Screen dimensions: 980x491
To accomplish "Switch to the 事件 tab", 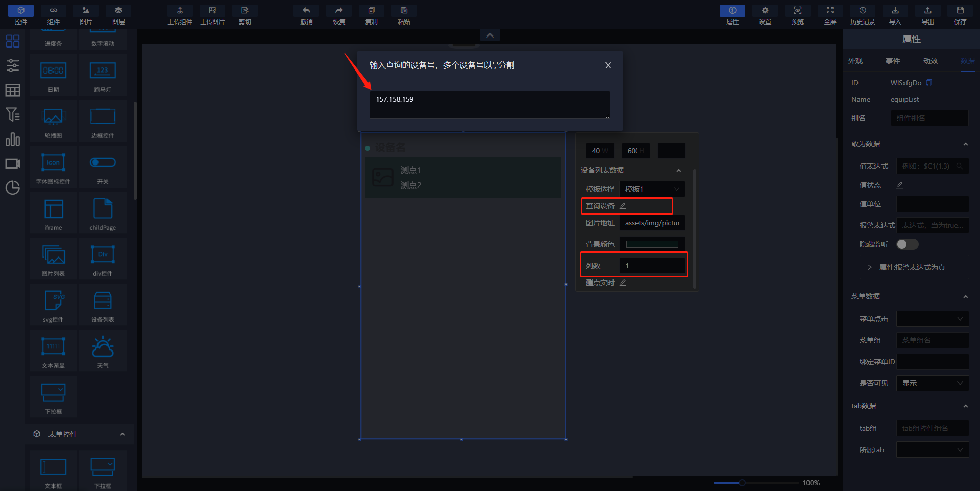I will click(x=893, y=61).
